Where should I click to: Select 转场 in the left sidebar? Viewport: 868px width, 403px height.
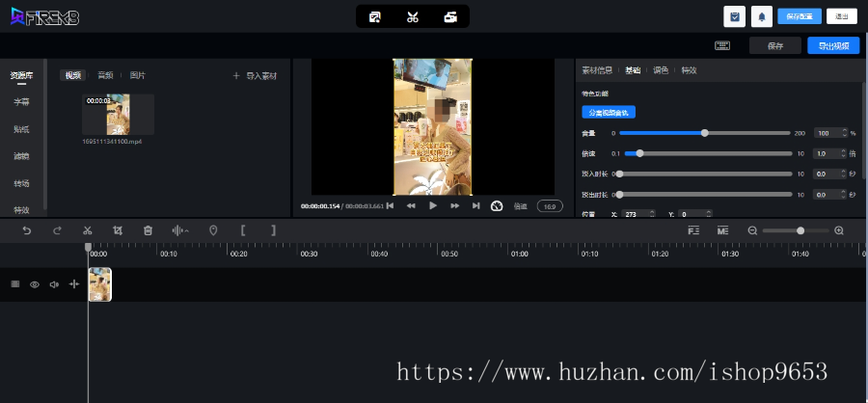21,183
